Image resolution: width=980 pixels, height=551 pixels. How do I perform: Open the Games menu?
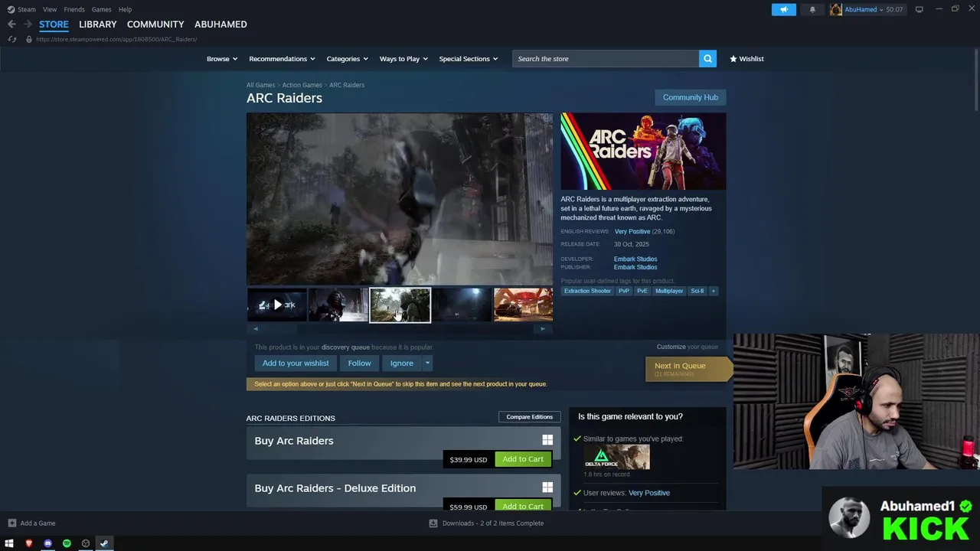101,9
